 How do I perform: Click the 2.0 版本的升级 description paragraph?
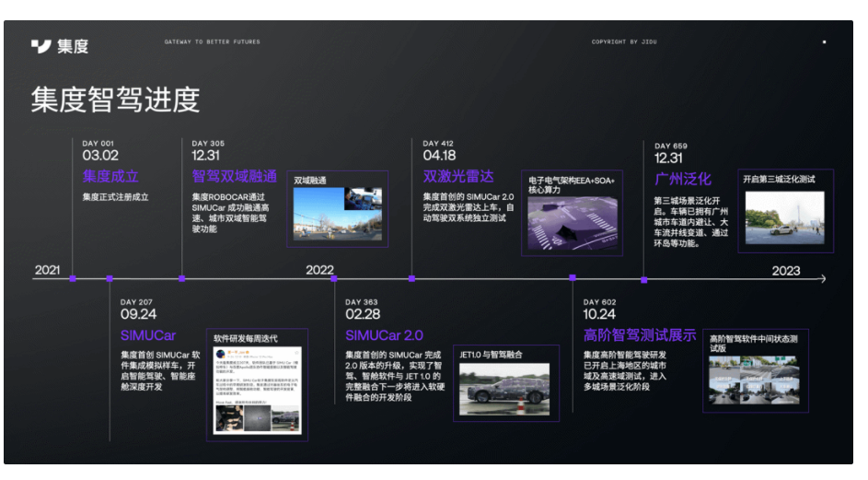tap(395, 376)
